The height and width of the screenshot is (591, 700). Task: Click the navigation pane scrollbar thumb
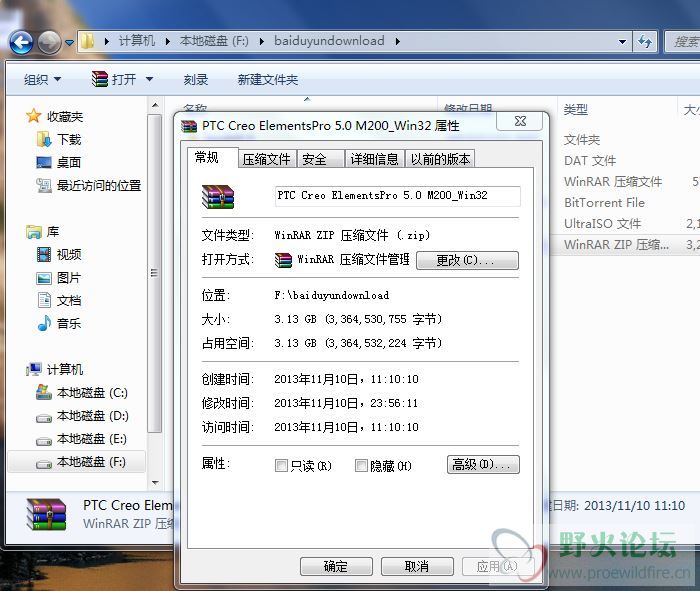tap(154, 273)
